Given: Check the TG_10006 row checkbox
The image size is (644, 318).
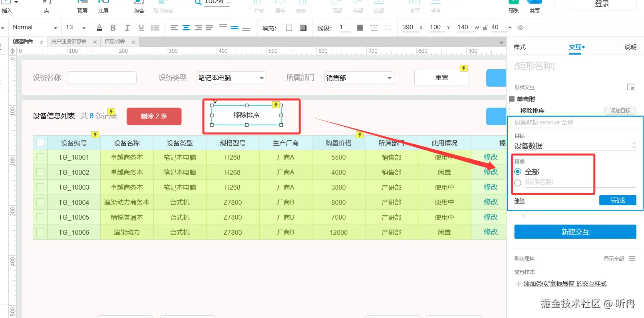Looking at the screenshot, I should point(40,232).
